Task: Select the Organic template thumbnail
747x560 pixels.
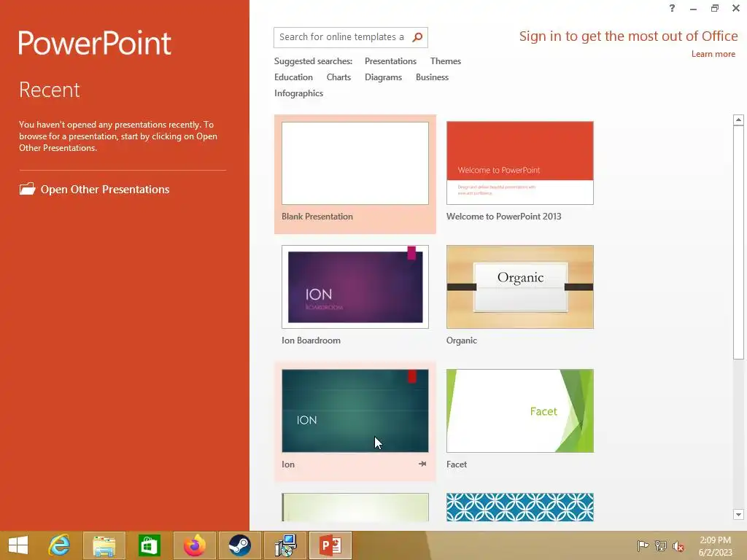Action: [519, 287]
